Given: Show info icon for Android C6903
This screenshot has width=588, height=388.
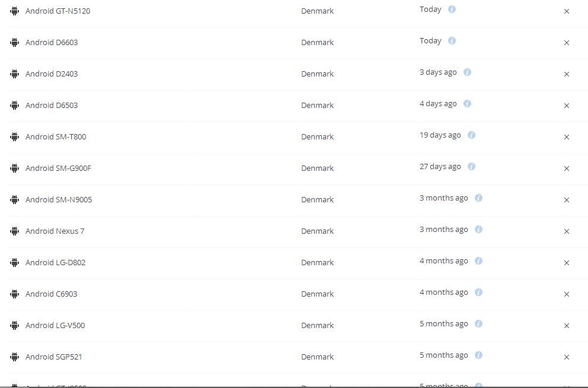Looking at the screenshot, I should 478,292.
